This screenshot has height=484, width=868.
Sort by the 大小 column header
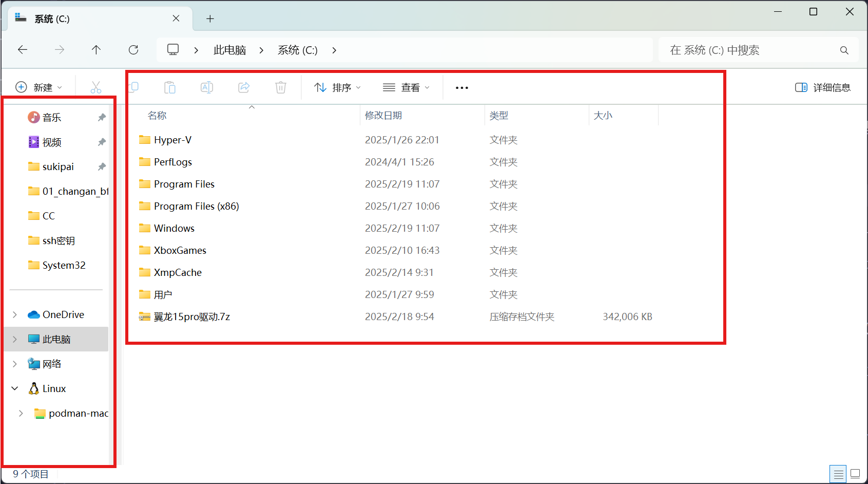coord(624,115)
